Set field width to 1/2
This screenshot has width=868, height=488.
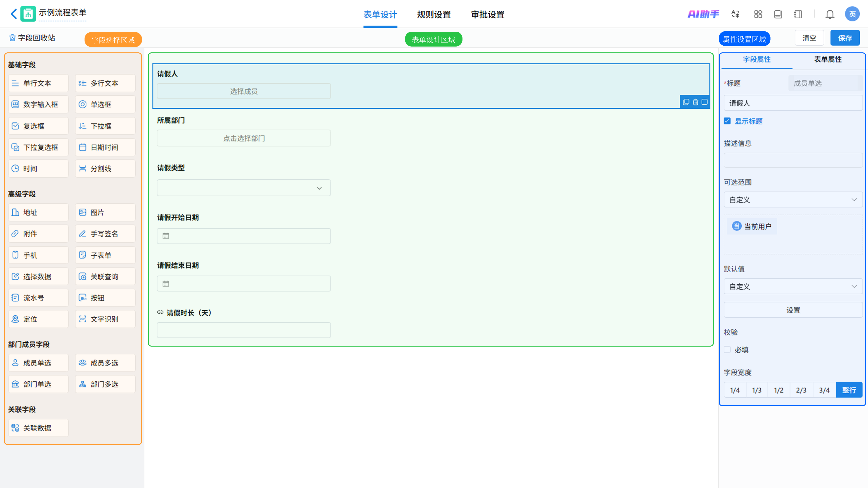point(779,390)
